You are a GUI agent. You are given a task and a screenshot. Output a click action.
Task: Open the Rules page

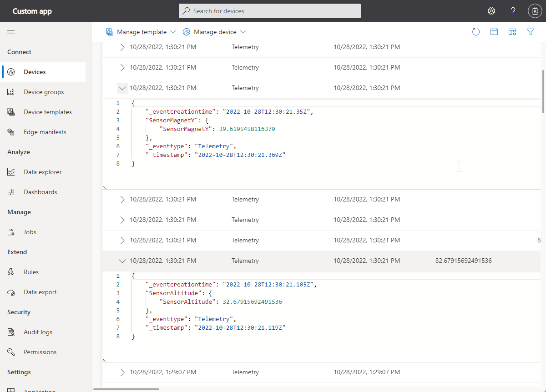30,271
